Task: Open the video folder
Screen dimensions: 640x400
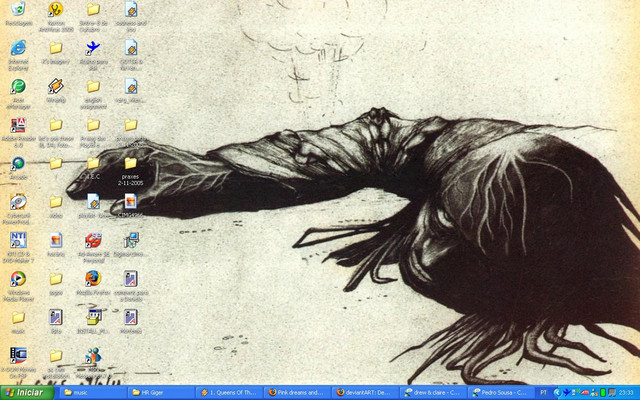Action: (x=56, y=202)
